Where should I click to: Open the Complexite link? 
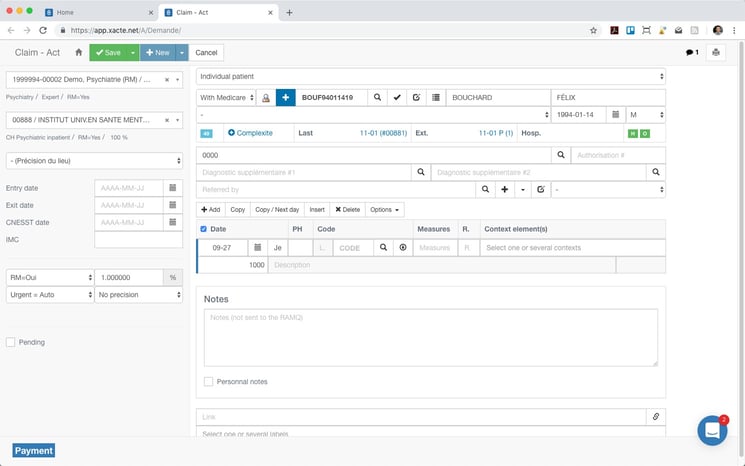pyautogui.click(x=250, y=133)
